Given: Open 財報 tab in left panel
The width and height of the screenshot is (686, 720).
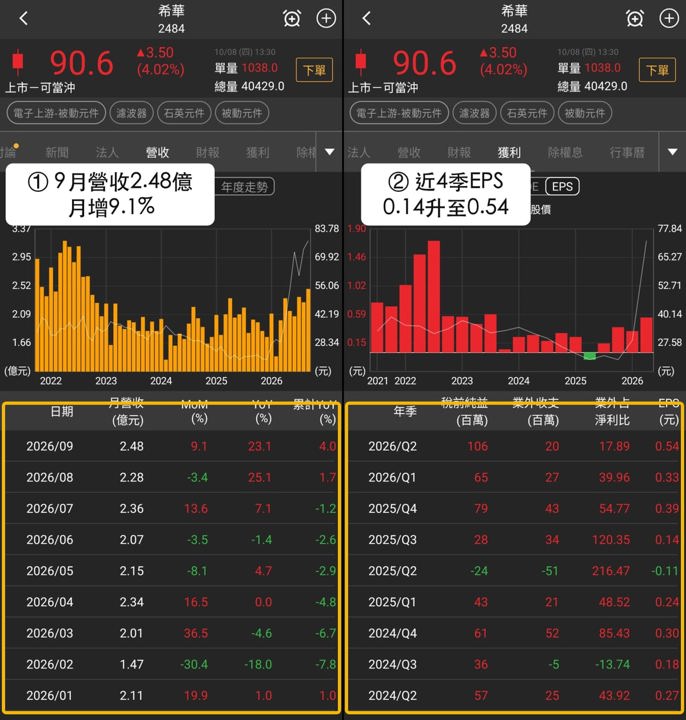Looking at the screenshot, I should (x=208, y=152).
